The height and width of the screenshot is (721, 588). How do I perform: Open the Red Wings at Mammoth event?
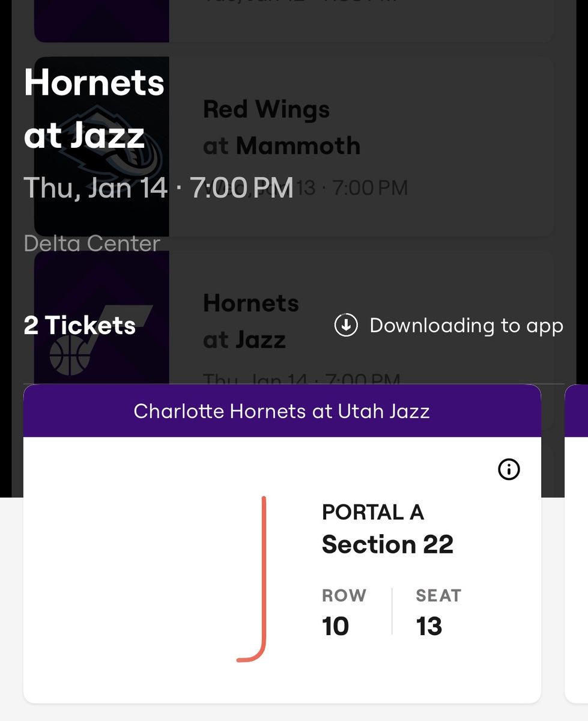(293, 146)
